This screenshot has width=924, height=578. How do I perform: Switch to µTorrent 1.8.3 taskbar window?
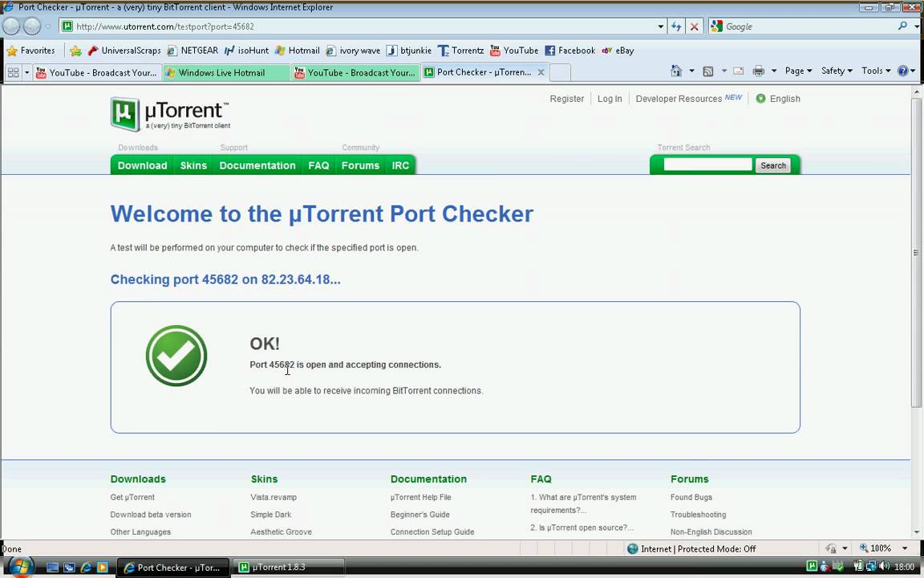coord(288,568)
